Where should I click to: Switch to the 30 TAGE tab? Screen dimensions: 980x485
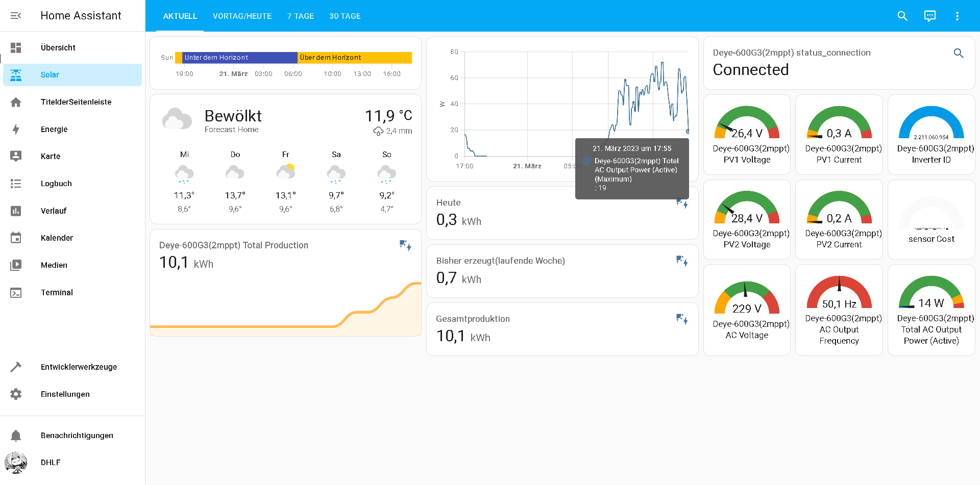pos(345,16)
